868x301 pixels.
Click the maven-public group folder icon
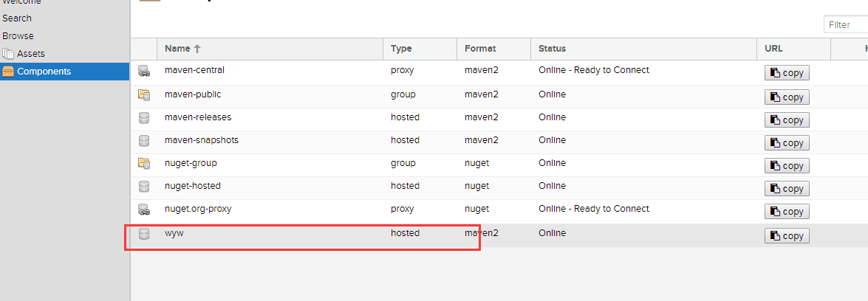click(x=144, y=95)
